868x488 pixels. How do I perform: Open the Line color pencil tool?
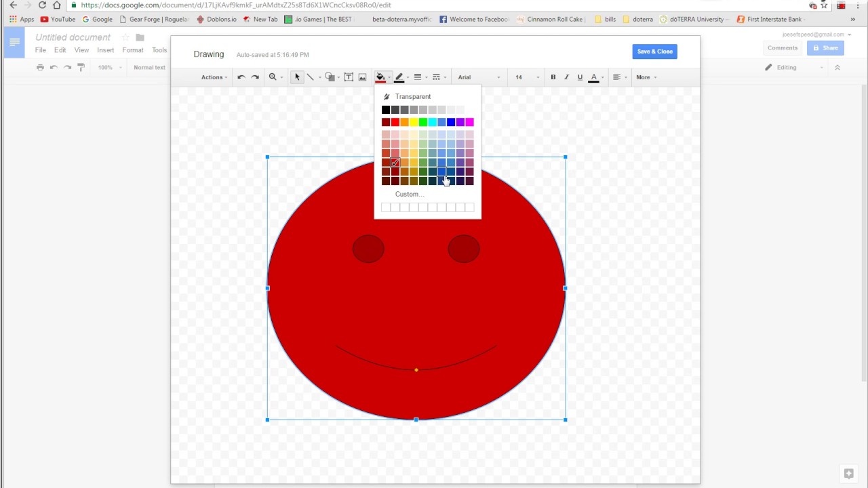point(399,77)
